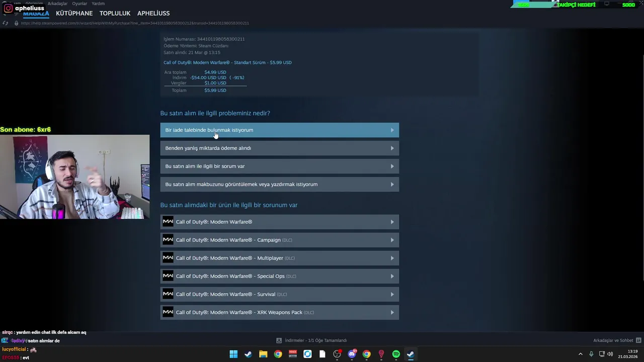Click the XRK Weapons Pack DLC icon
The width and height of the screenshot is (644, 362).
pyautogui.click(x=168, y=312)
